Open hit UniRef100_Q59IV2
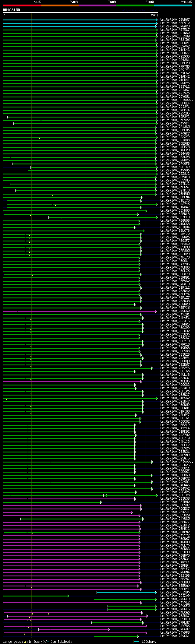The height and width of the screenshot is (644, 195). click(x=175, y=70)
